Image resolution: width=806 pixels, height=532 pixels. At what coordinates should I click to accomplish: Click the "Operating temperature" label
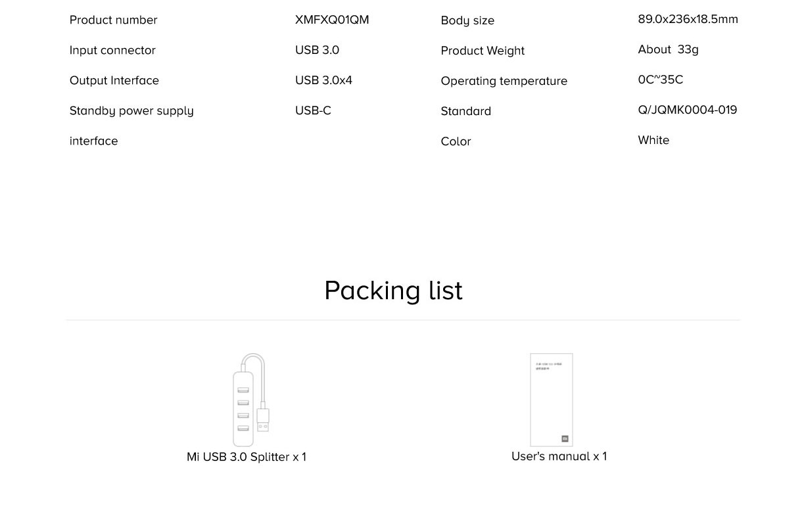tap(504, 81)
